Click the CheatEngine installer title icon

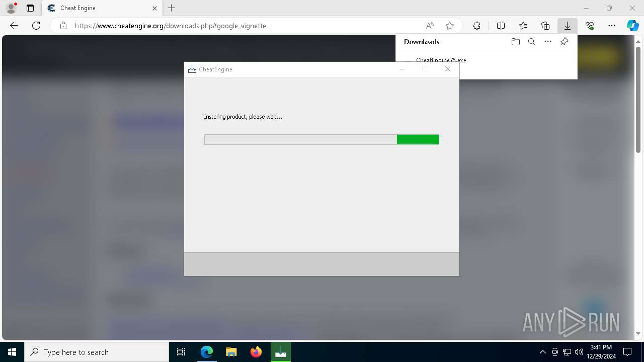point(192,69)
